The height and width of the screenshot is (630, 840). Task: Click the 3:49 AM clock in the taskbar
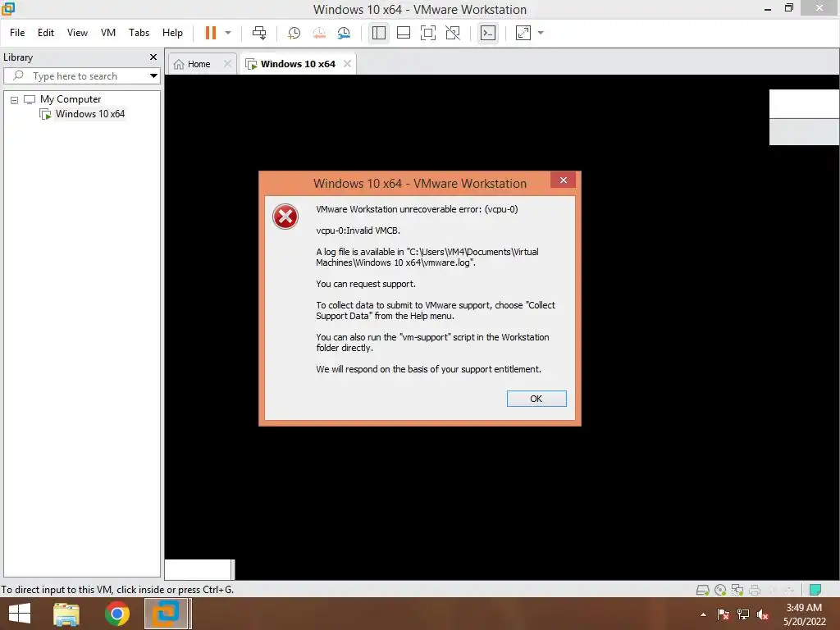pos(804,608)
